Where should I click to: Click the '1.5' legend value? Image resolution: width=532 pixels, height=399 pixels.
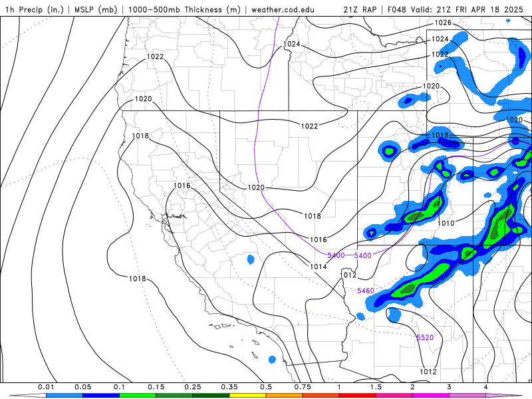tap(376, 387)
